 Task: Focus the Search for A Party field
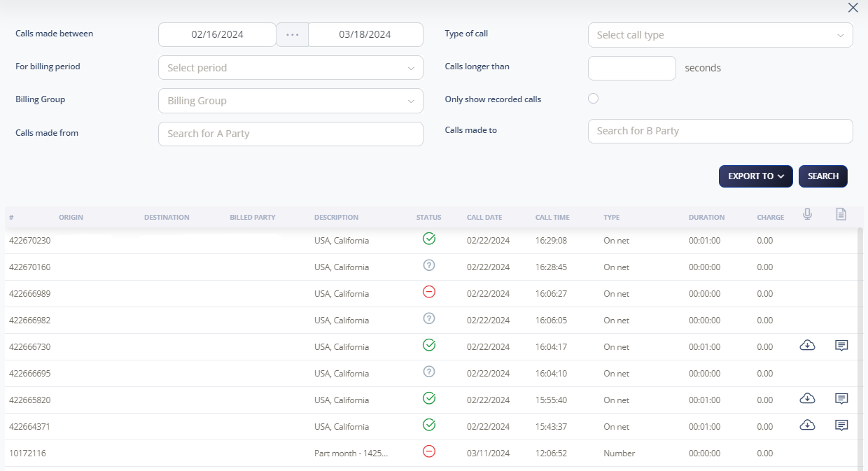click(290, 134)
